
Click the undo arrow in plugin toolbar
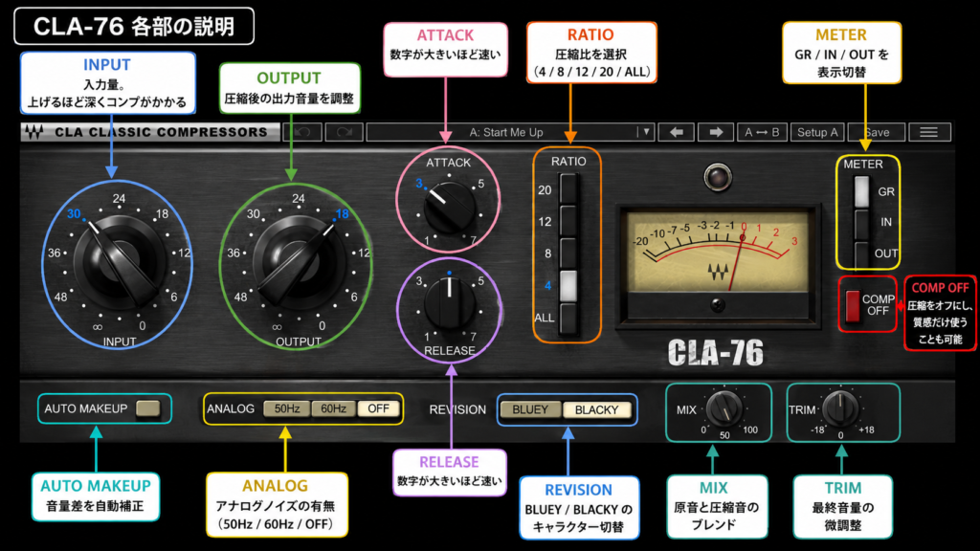[303, 132]
